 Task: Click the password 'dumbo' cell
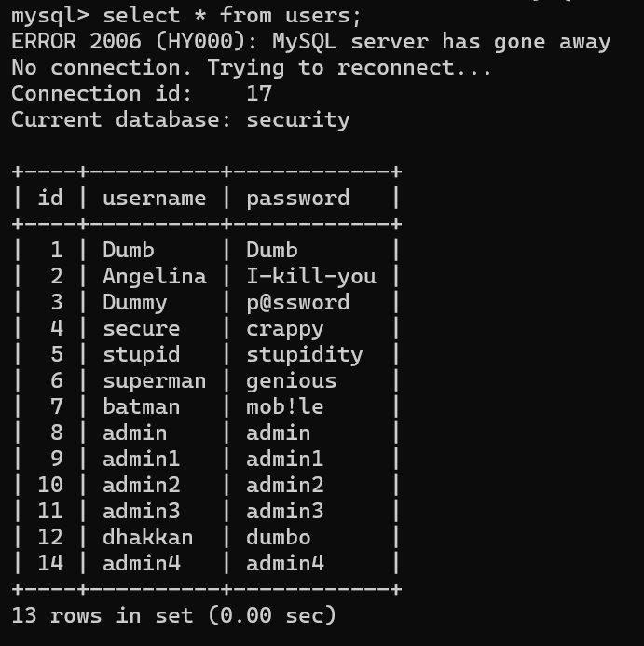click(x=278, y=538)
